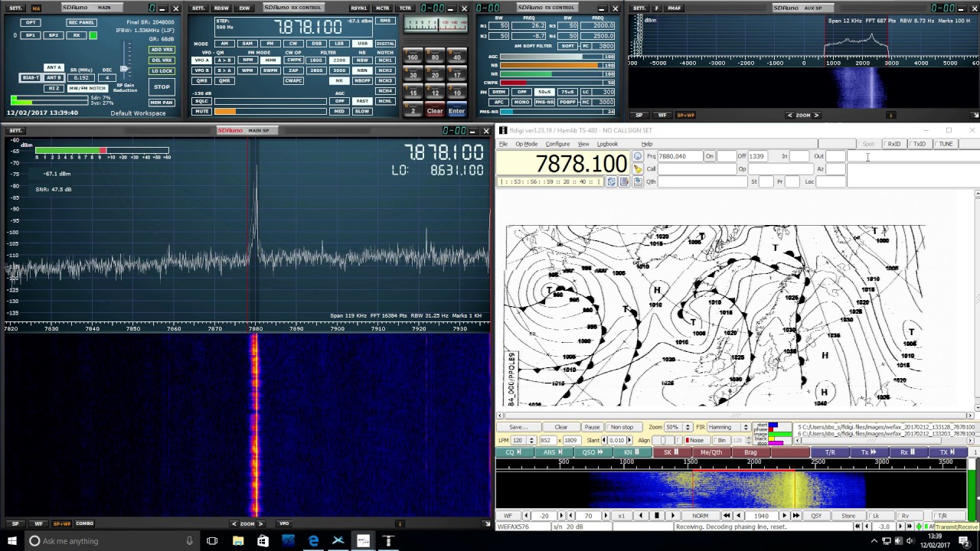Adjust the orange volume bar next to MUTE

coord(270,112)
